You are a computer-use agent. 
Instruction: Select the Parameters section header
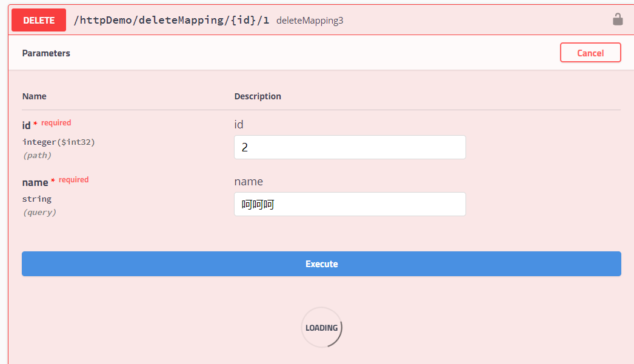[x=46, y=53]
